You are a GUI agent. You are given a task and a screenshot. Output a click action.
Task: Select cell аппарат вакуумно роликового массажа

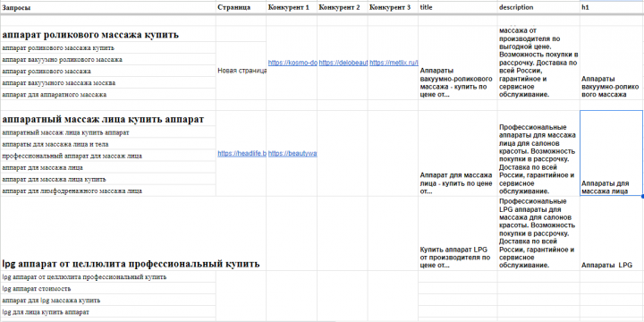[108, 59]
